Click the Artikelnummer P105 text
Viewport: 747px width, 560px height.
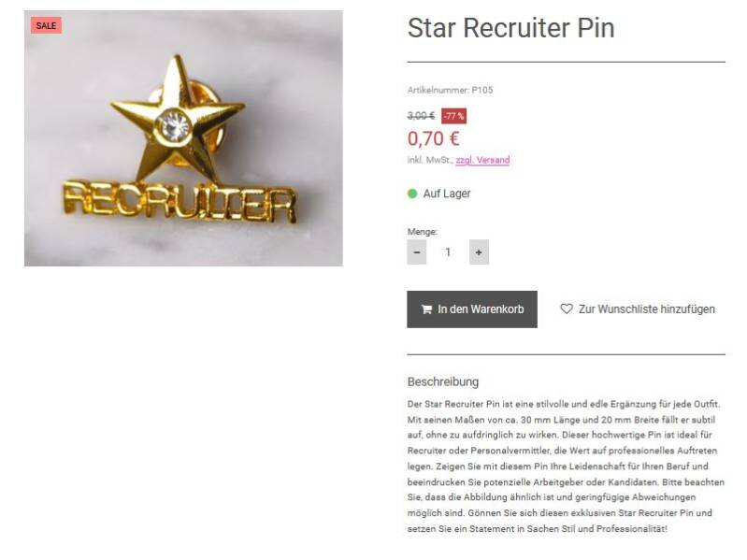click(451, 90)
